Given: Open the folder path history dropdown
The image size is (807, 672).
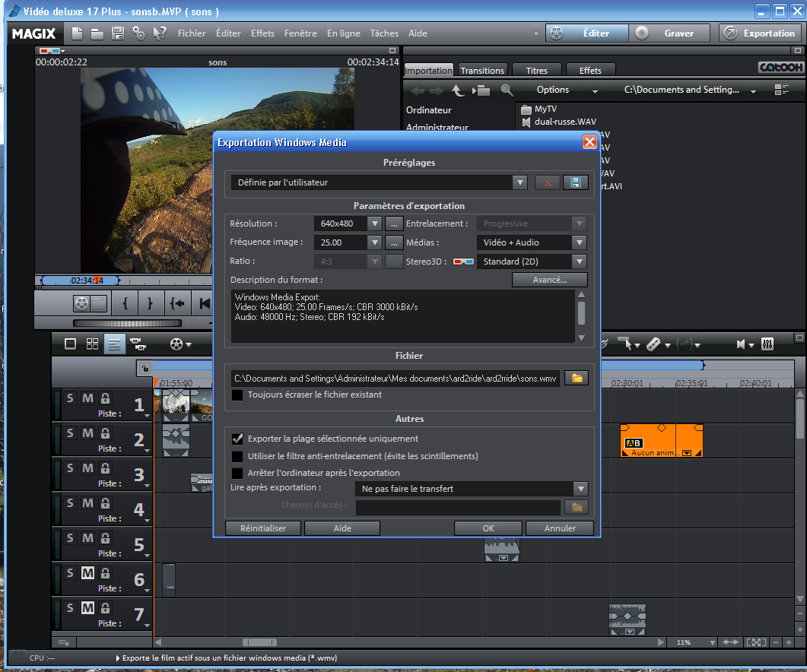Looking at the screenshot, I should pos(753,91).
